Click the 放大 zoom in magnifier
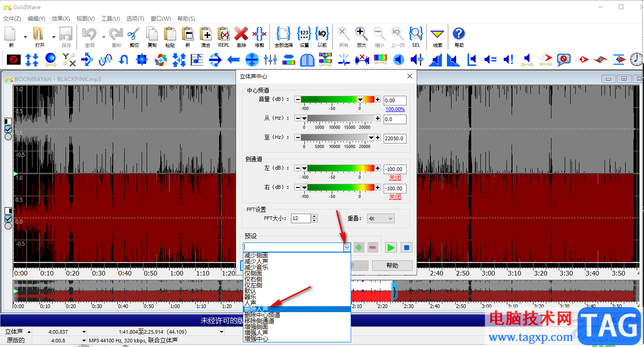This screenshot has width=644, height=347. 361,34
